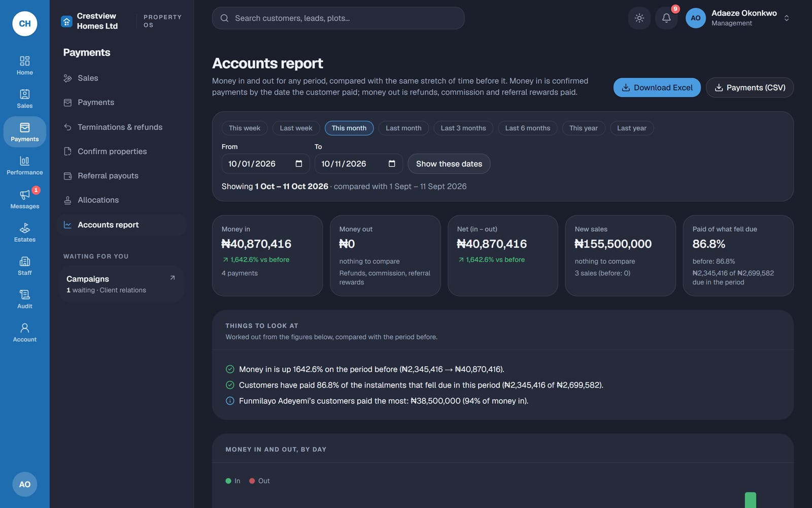Click the "WAITING FOR YOU" label

tap(96, 257)
